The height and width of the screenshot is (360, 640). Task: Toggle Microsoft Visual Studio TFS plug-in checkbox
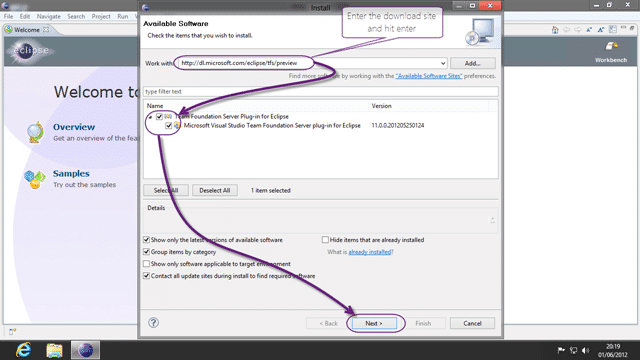(169, 126)
